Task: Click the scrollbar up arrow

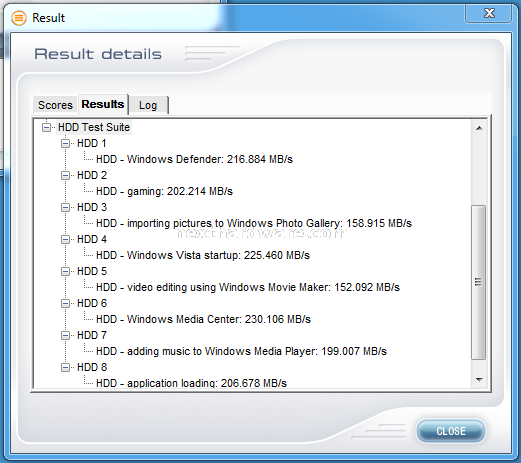Action: click(x=479, y=128)
